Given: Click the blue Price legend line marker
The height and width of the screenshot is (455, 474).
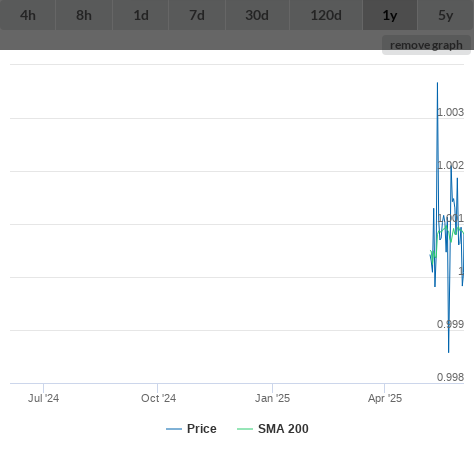Looking at the screenshot, I should point(174,429).
